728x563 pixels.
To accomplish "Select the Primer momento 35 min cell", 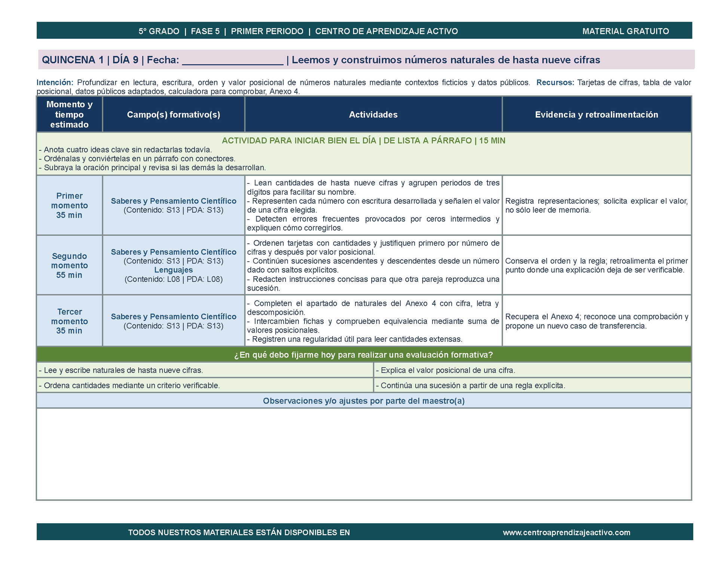I will pyautogui.click(x=70, y=205).
